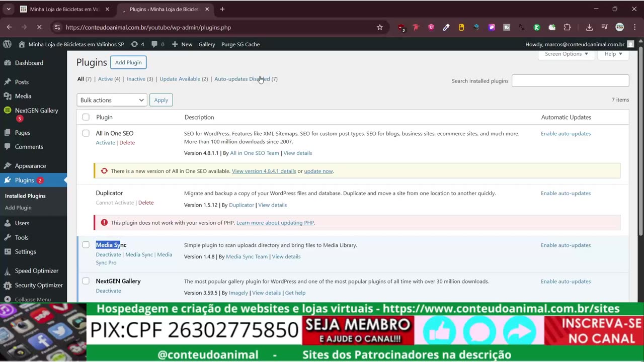The height and width of the screenshot is (362, 644).
Task: Click Purge SG Cache in admin bar
Action: click(240, 44)
